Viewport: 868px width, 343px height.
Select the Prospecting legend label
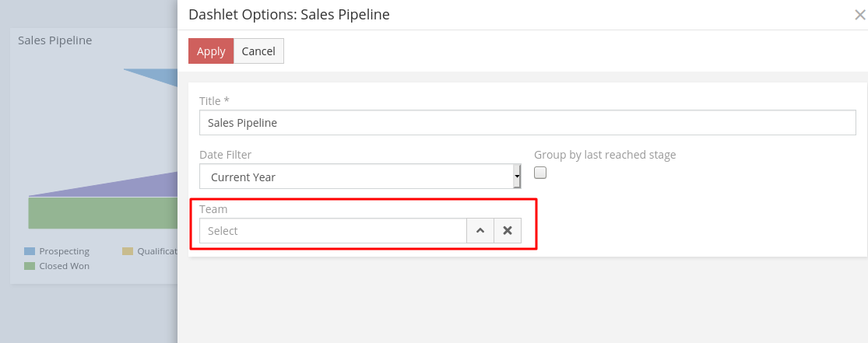tap(64, 251)
